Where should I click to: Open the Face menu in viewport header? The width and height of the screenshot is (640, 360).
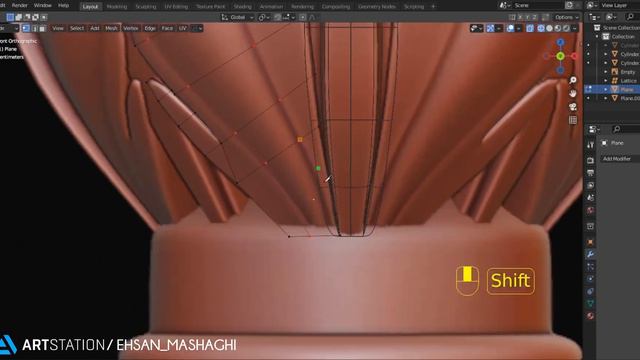tap(167, 28)
